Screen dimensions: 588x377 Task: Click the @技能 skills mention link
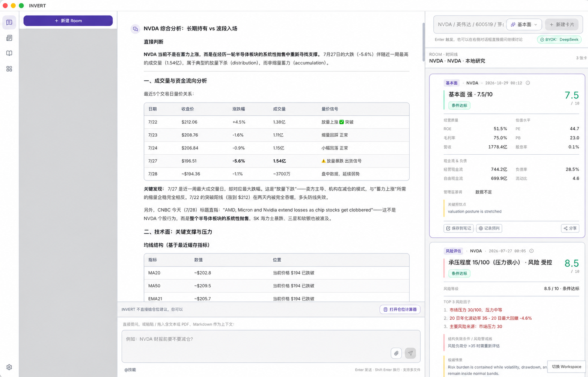click(x=130, y=370)
